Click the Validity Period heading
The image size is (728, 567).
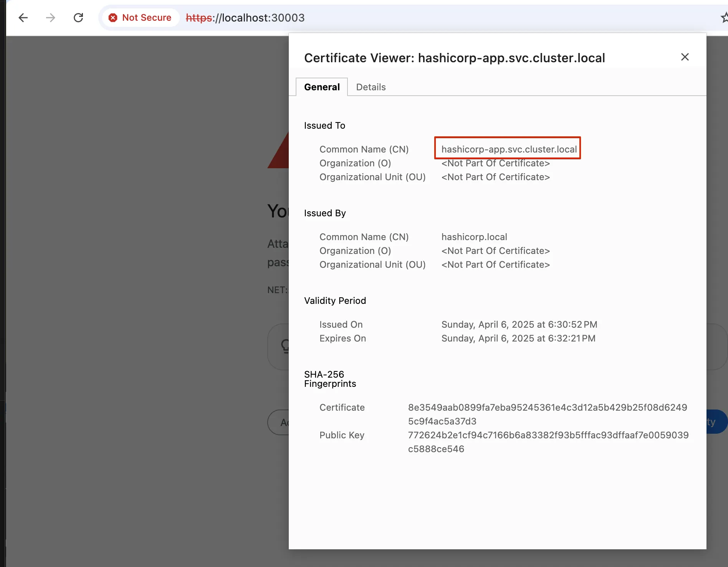point(335,301)
